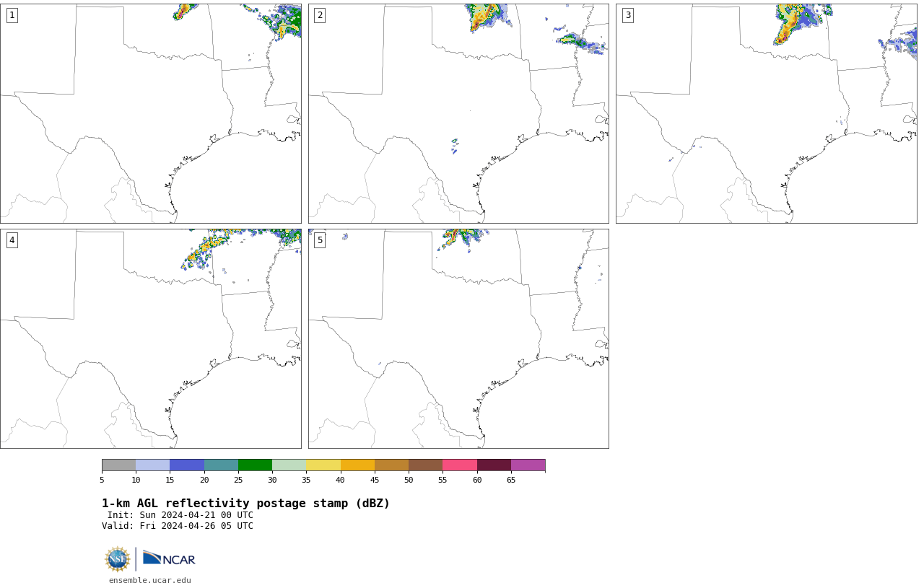
Task: Click the NCAR logo
Action: (x=169, y=558)
